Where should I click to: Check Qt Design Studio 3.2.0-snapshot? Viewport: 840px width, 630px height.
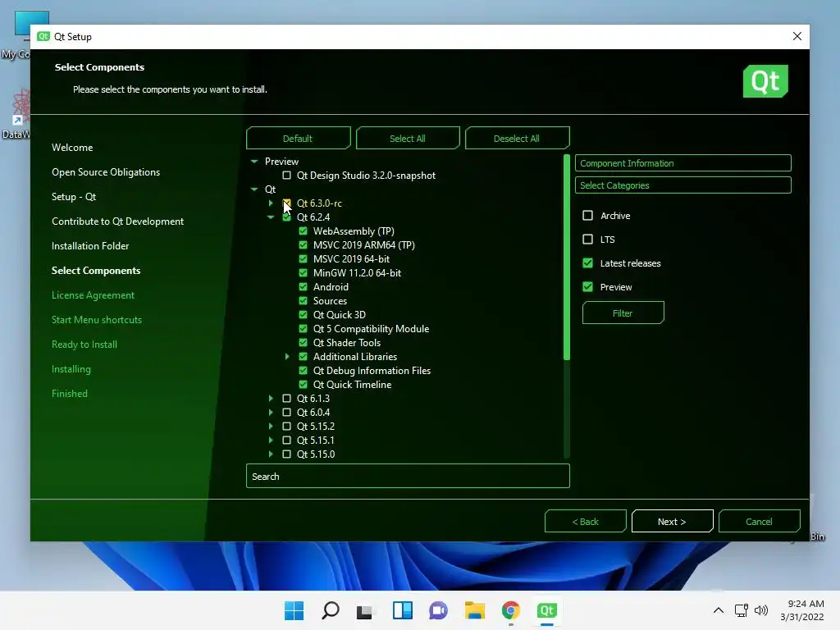click(286, 176)
